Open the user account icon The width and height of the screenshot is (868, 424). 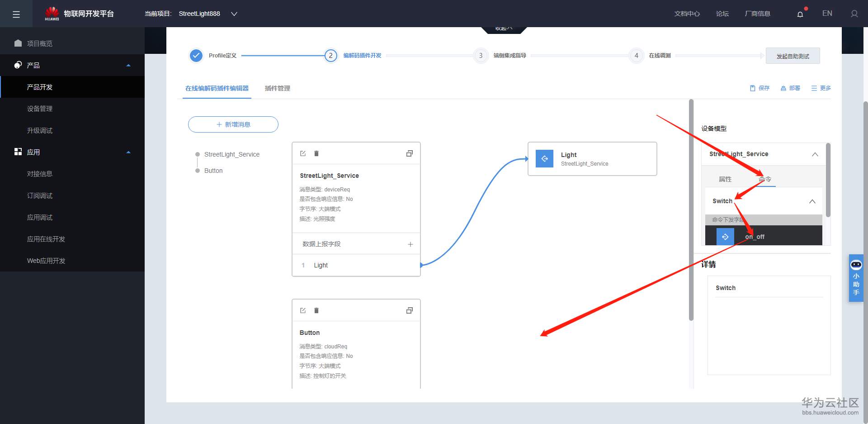pos(854,14)
